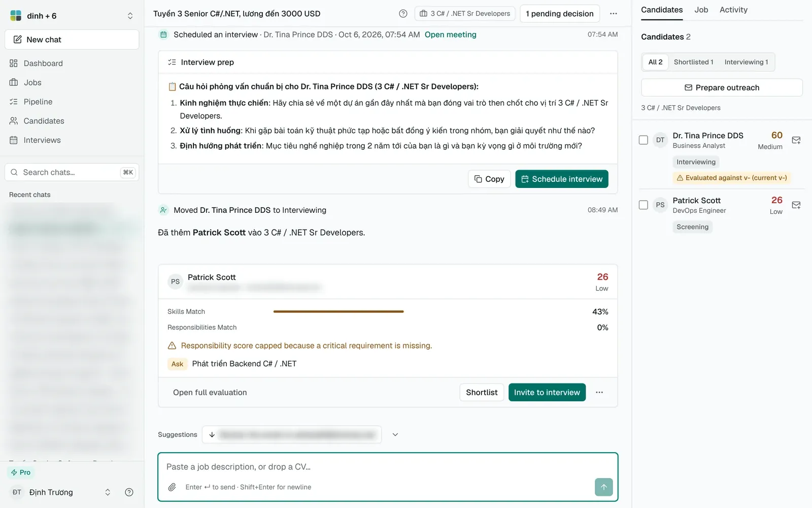Screen dimensions: 812x508
Task: Expand the Suggestions chevron
Action: pyautogui.click(x=395, y=435)
